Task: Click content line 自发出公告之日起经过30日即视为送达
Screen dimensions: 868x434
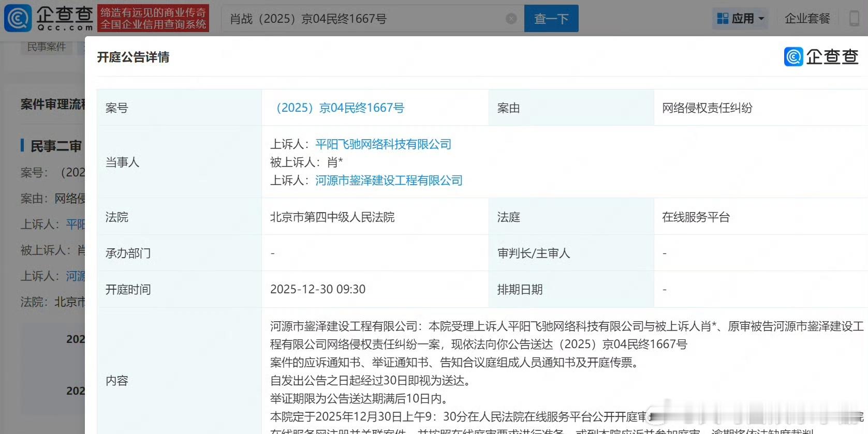Action: click(370, 381)
